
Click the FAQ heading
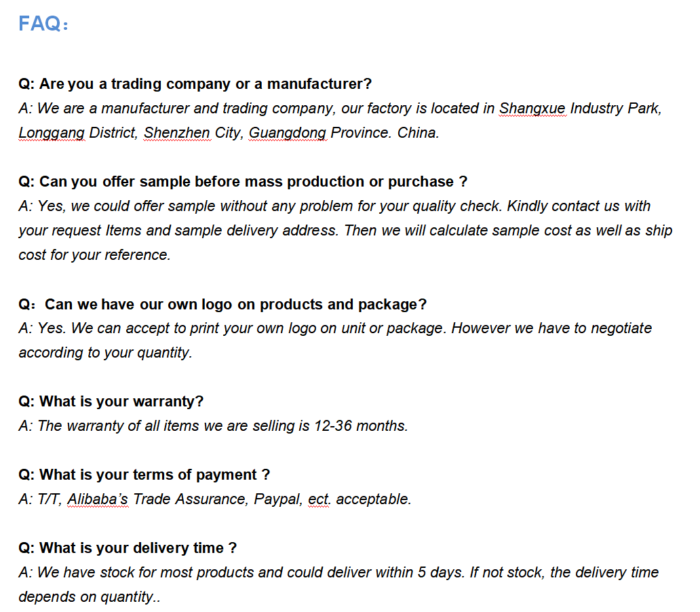coord(43,24)
